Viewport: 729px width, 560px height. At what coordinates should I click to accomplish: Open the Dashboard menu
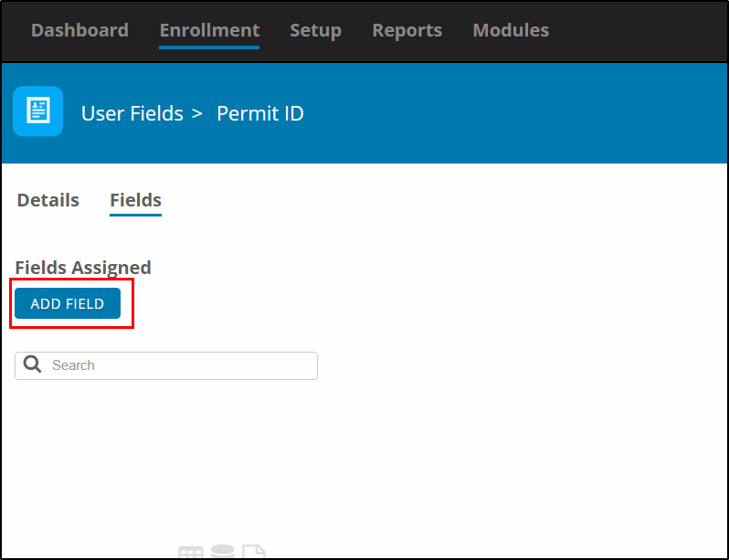click(79, 30)
